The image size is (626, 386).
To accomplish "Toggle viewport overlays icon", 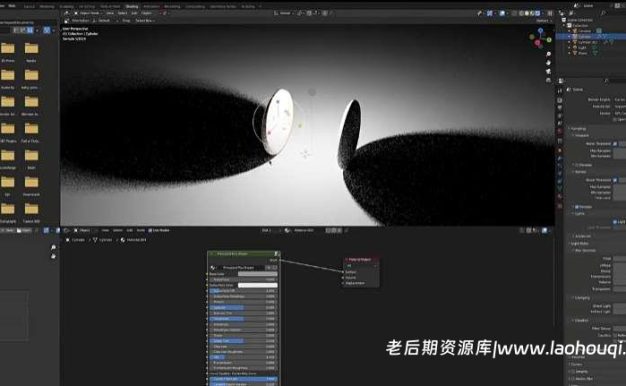I will [x=502, y=13].
